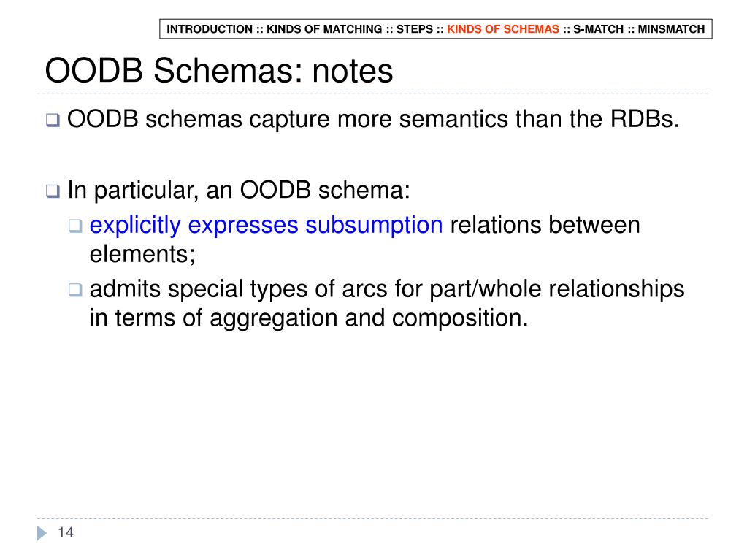Click the bullet icon before 'admits special types'
Screen dimensions: 747x560
75,290
